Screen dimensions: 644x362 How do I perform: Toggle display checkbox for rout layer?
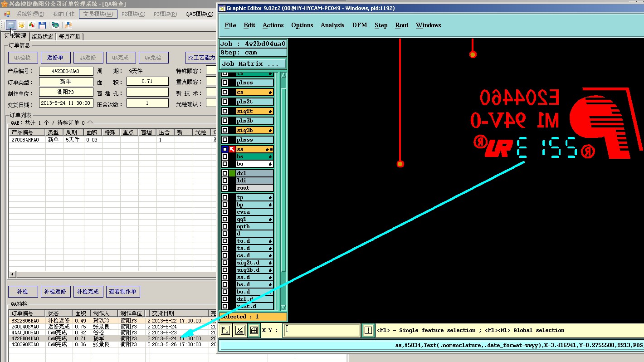coord(225,188)
